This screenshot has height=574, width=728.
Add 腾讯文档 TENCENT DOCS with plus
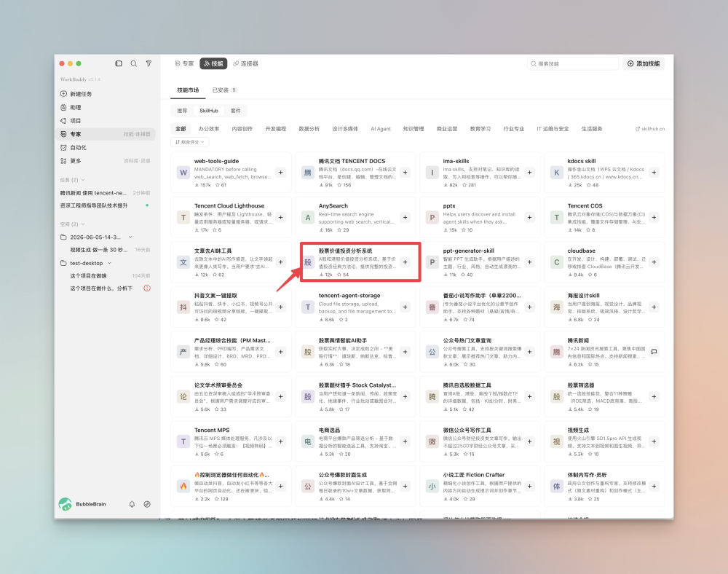(x=405, y=173)
